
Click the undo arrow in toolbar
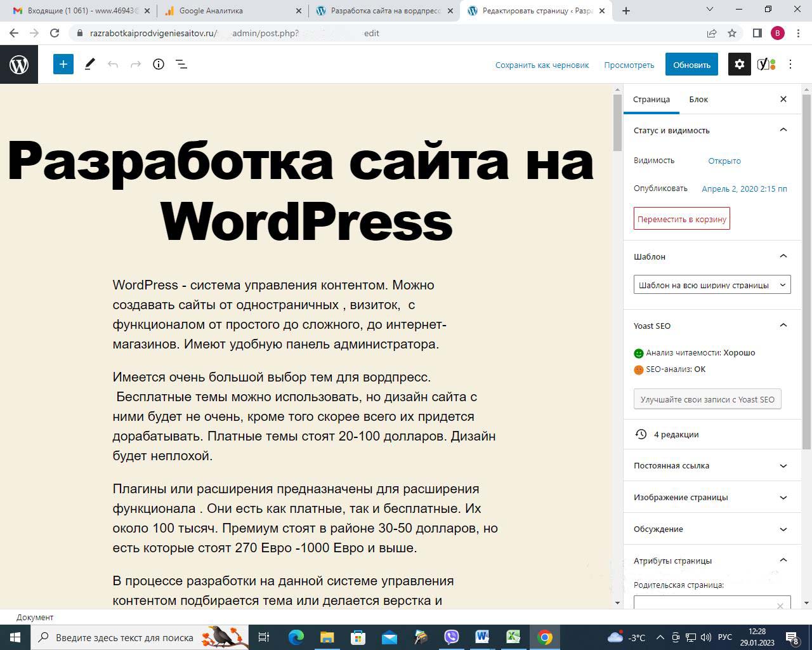click(113, 64)
